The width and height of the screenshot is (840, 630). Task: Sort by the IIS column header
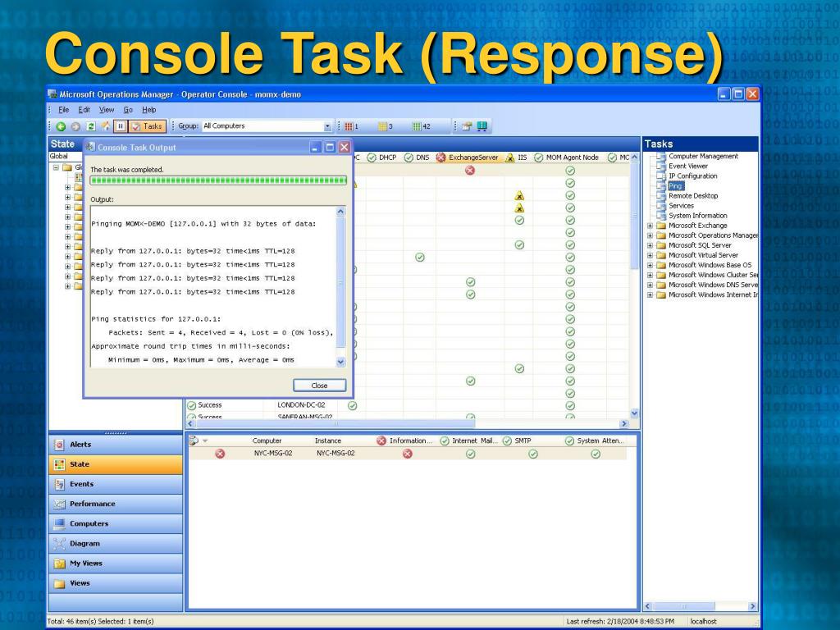(x=517, y=157)
